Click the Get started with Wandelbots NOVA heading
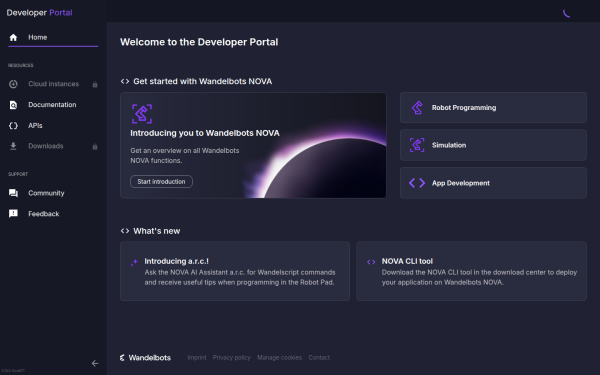Viewport: 600px width, 375px height. 203,81
